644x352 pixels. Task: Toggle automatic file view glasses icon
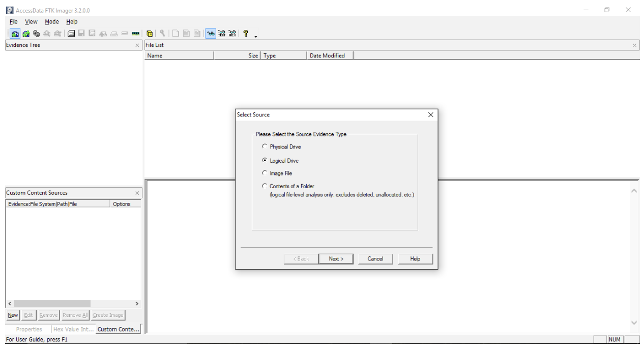211,34
